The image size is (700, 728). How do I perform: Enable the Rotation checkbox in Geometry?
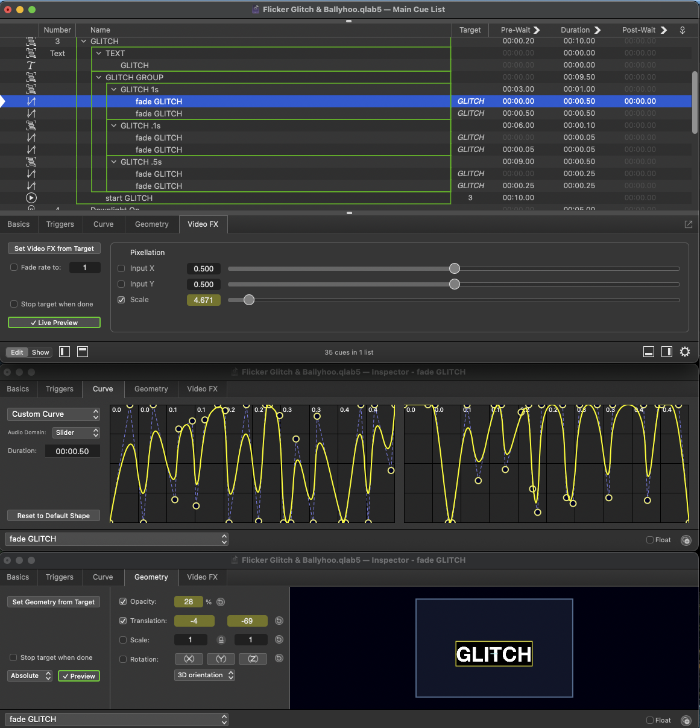[123, 659]
